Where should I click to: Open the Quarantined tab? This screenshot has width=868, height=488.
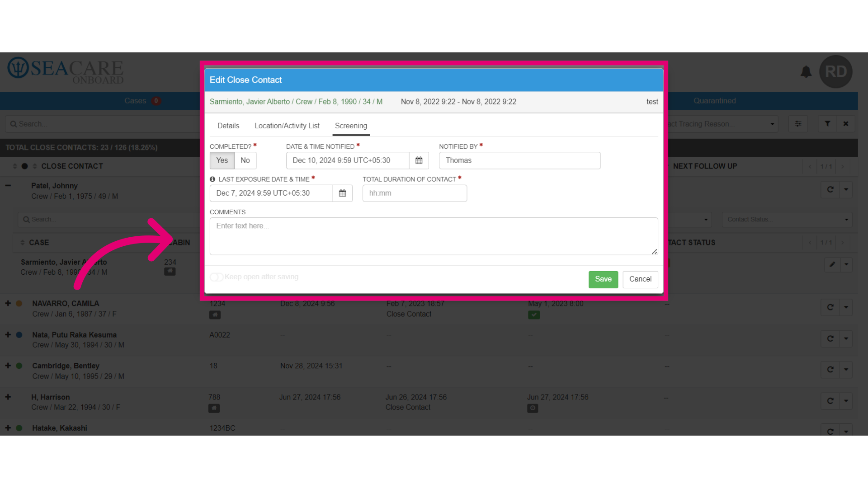(715, 101)
